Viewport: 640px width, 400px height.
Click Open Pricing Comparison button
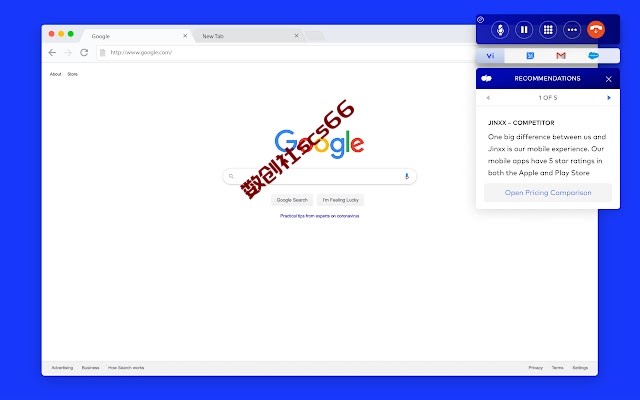pos(548,193)
